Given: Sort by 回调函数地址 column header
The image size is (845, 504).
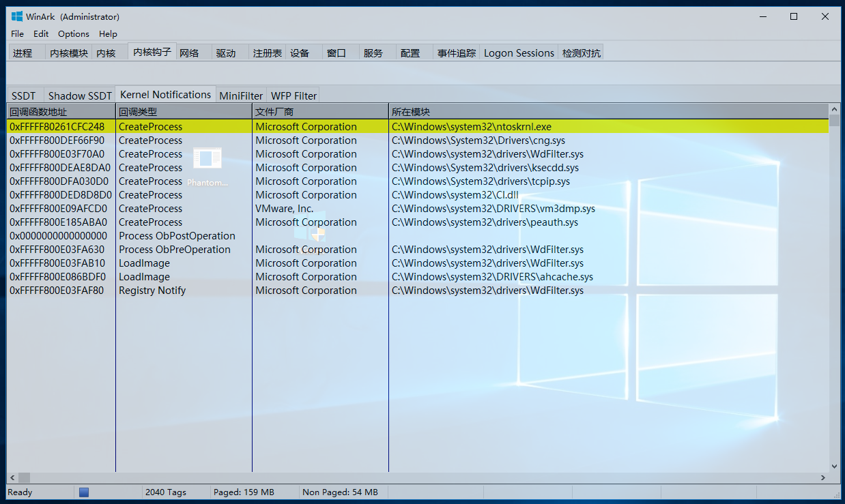Looking at the screenshot, I should tap(61, 111).
